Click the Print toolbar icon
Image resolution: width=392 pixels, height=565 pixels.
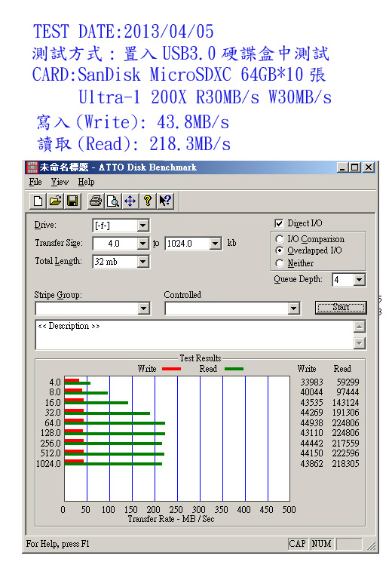pyautogui.click(x=96, y=201)
